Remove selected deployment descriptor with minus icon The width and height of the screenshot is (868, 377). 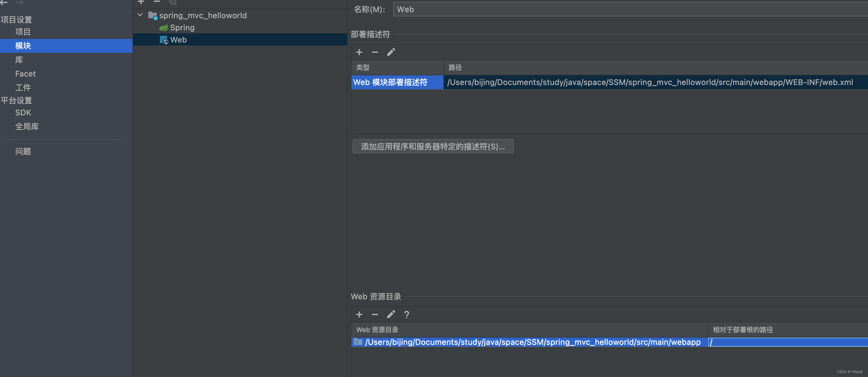pyautogui.click(x=375, y=52)
